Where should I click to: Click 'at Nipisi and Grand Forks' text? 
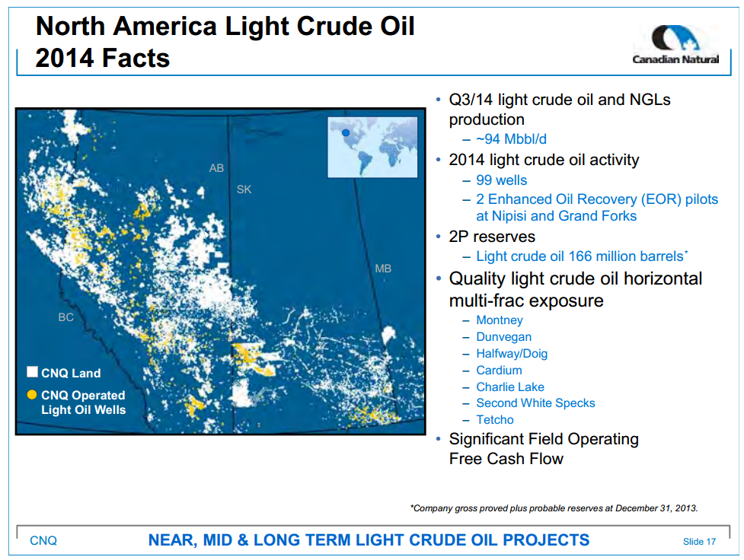point(556,216)
